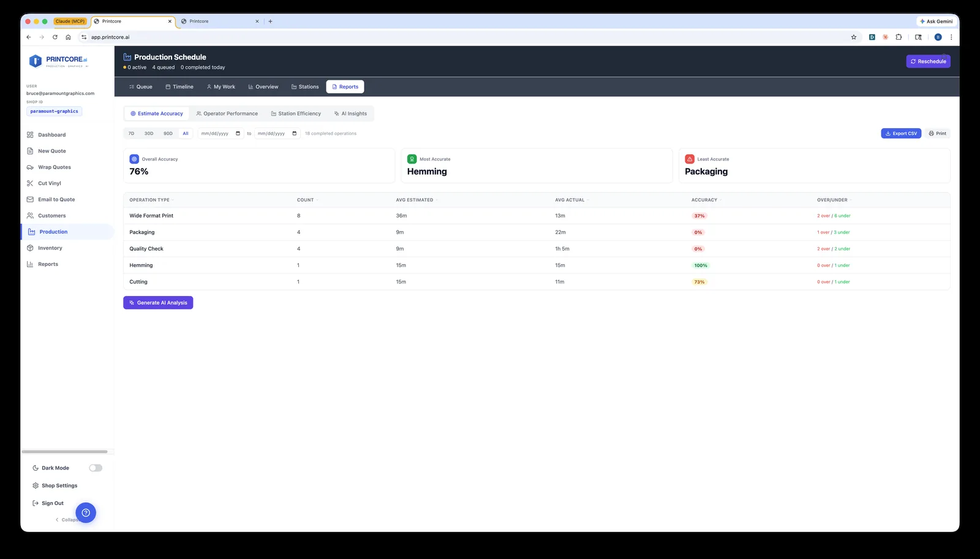Open Chrome three-dot menu

[x=951, y=37]
